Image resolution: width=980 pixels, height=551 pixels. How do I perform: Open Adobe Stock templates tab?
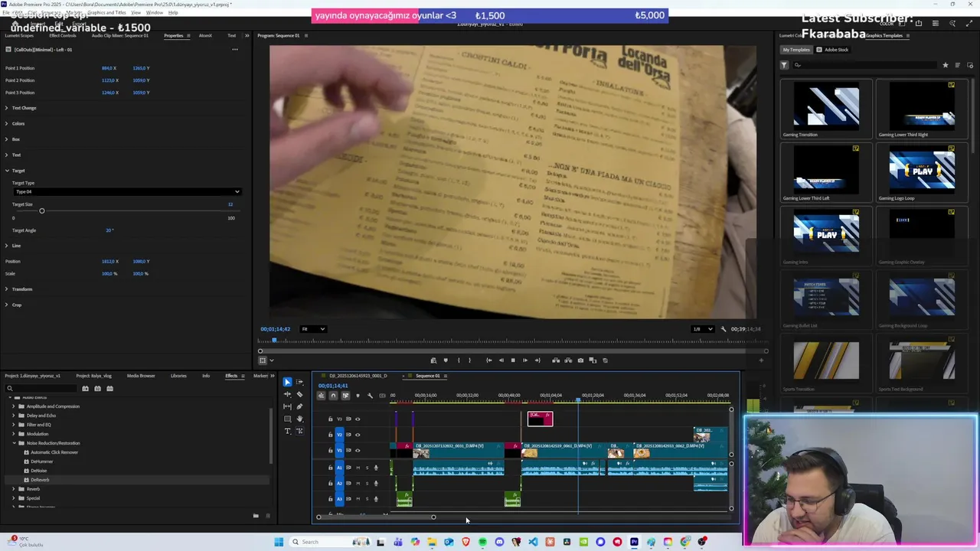point(833,50)
